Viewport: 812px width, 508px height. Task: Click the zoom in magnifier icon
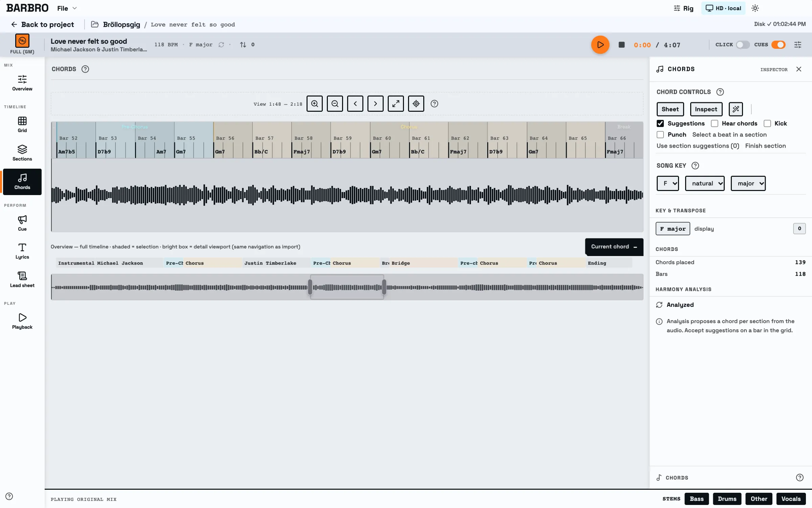315,104
